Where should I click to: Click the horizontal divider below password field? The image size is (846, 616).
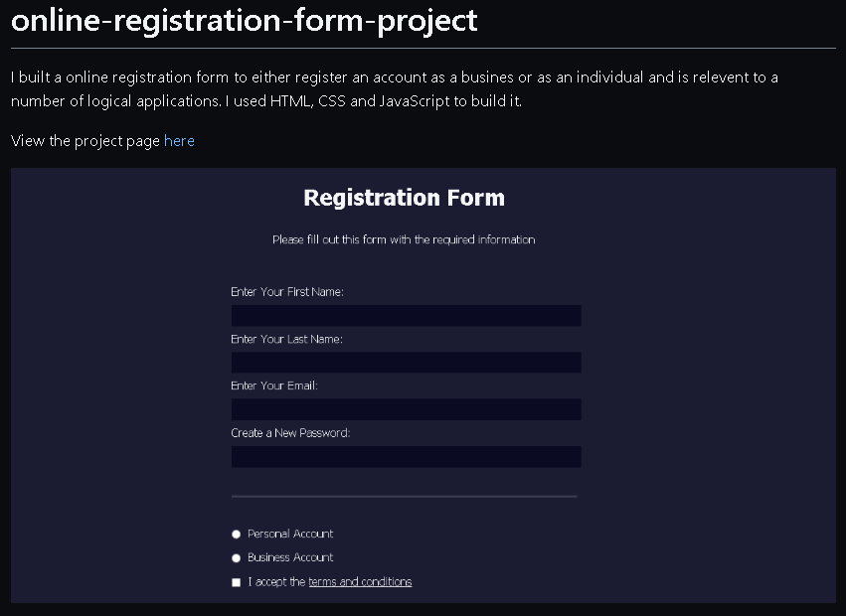[x=404, y=496]
